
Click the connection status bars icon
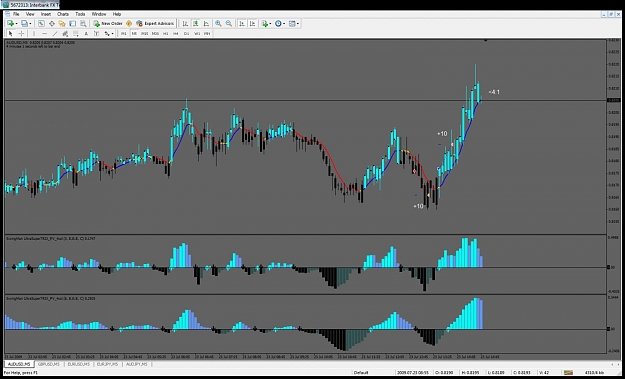[x=568, y=373]
